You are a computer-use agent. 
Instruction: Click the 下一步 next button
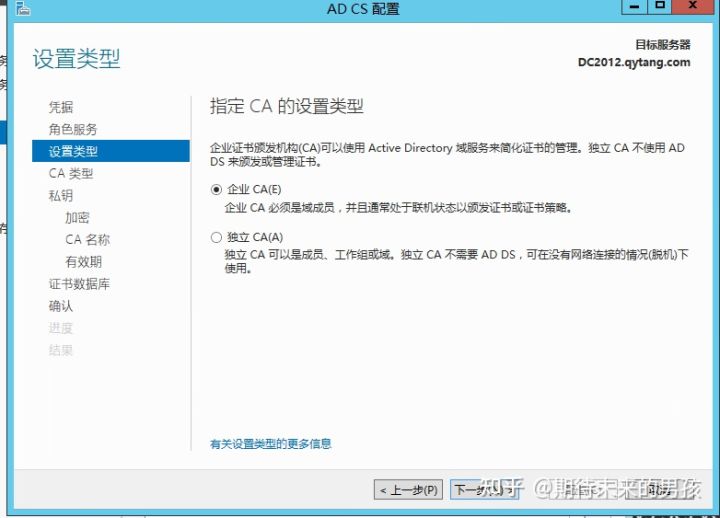click(x=484, y=490)
